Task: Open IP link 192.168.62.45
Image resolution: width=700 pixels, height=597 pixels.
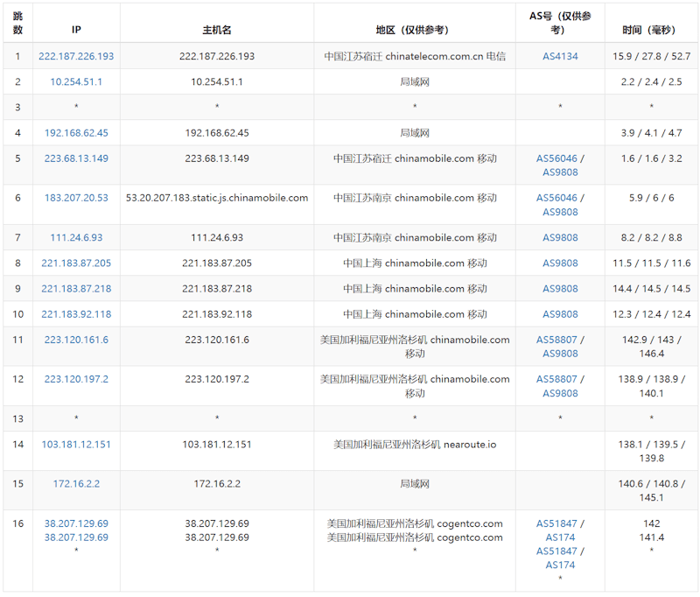Action: coord(76,132)
